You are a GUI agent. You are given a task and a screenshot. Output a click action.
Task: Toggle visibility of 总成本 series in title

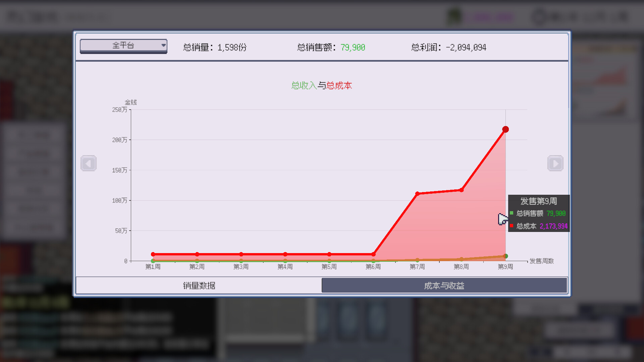click(339, 86)
